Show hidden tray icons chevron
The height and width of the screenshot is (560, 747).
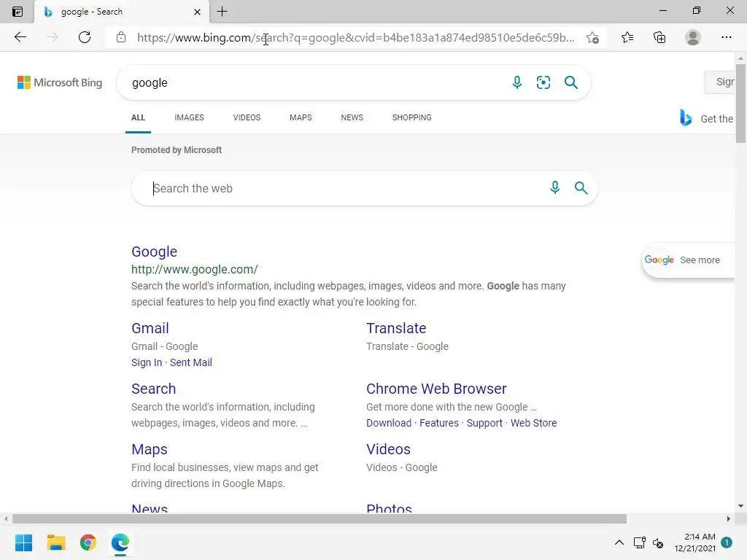point(619,542)
